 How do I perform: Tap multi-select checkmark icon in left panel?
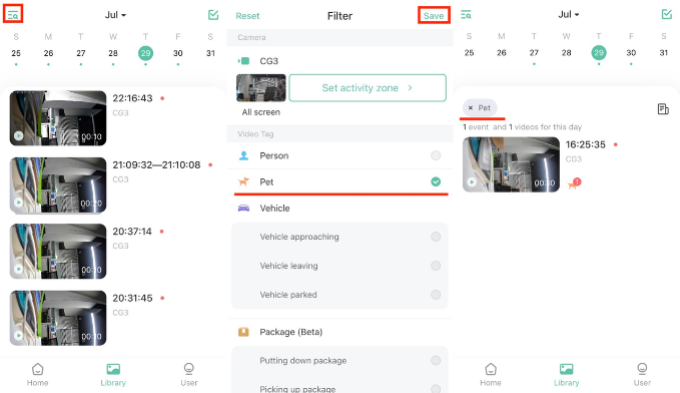(213, 15)
